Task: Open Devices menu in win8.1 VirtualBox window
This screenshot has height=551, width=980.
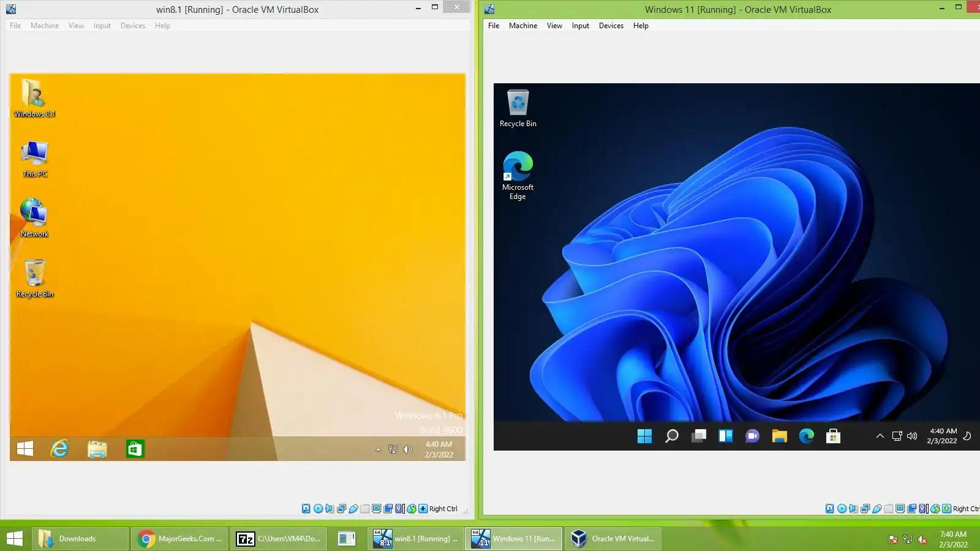Action: pyautogui.click(x=133, y=26)
